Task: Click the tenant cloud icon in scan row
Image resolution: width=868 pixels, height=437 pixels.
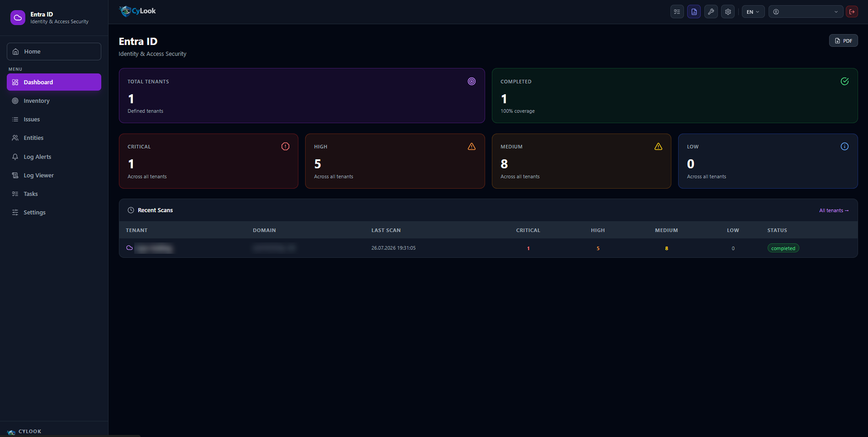Action: [x=129, y=248]
